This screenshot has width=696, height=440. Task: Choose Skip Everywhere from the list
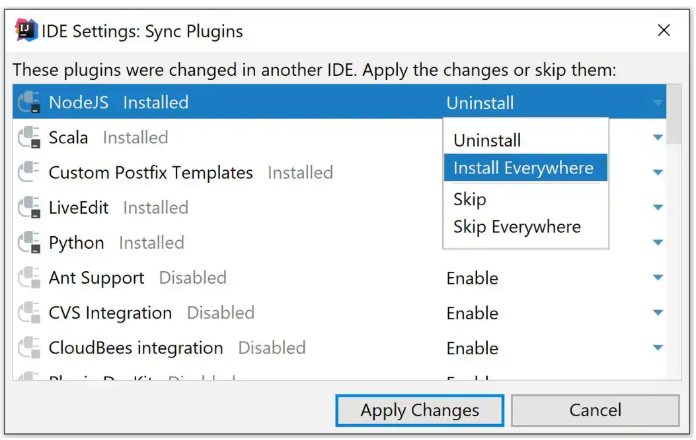tap(516, 227)
